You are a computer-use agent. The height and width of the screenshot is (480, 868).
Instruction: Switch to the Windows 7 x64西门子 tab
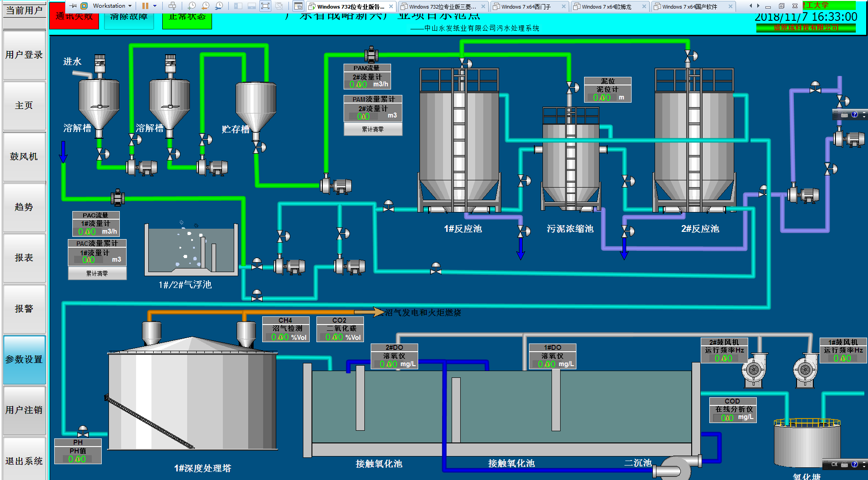(526, 7)
